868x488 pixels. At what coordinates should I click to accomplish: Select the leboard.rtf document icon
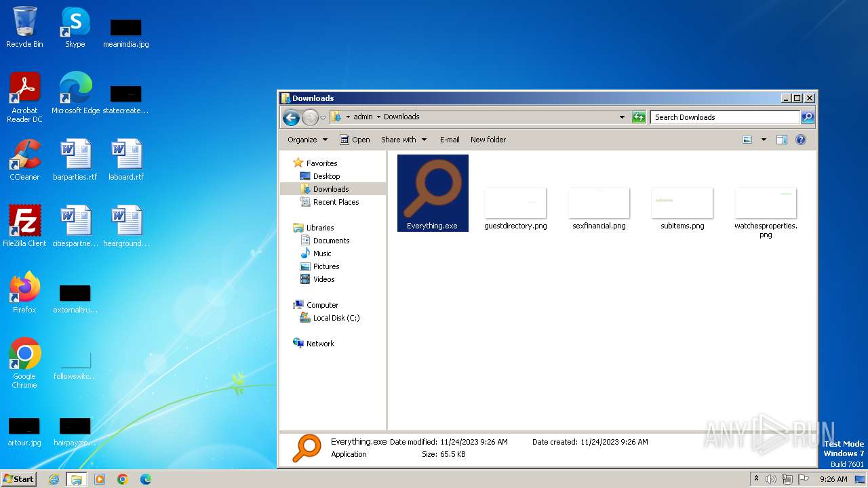tap(126, 160)
